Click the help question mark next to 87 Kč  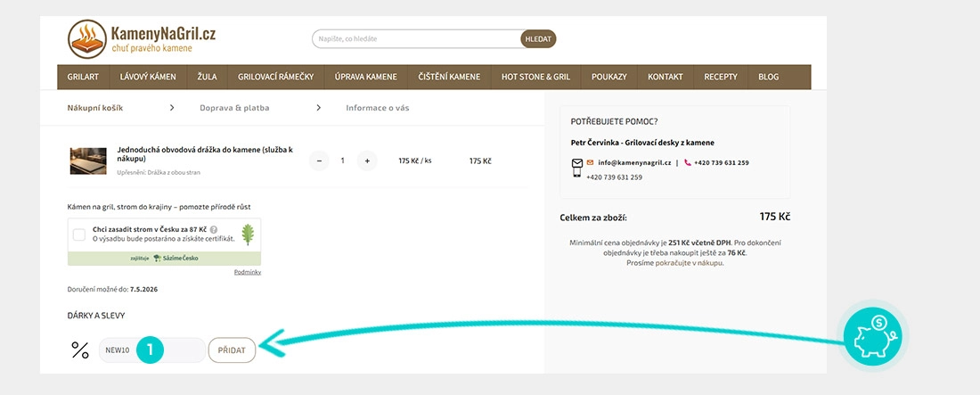(214, 230)
